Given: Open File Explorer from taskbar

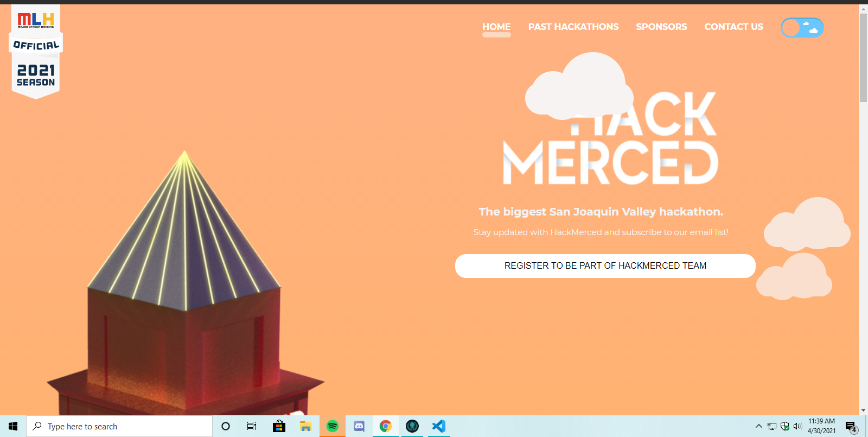Looking at the screenshot, I should [305, 426].
